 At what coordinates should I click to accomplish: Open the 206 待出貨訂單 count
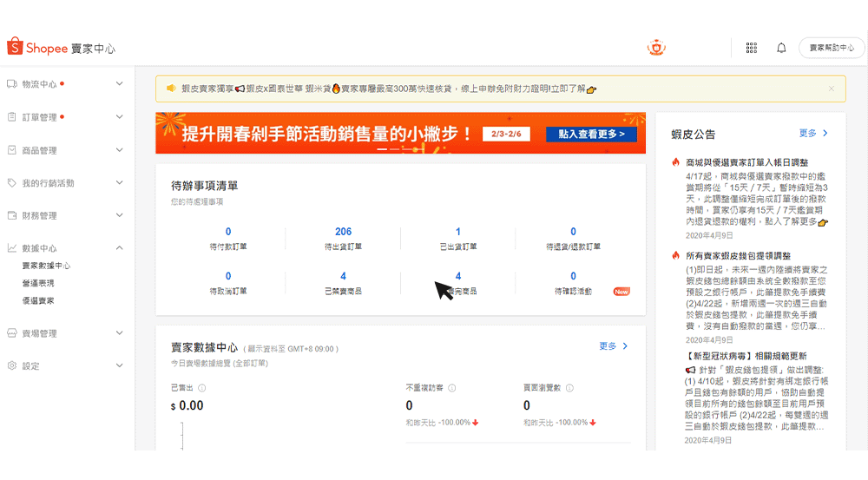coord(343,232)
